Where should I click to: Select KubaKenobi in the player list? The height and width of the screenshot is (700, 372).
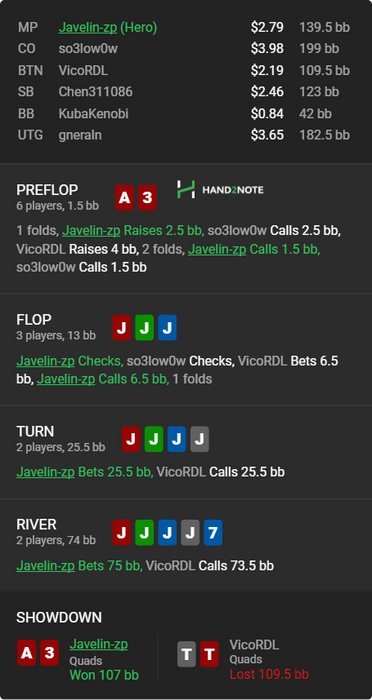(93, 113)
